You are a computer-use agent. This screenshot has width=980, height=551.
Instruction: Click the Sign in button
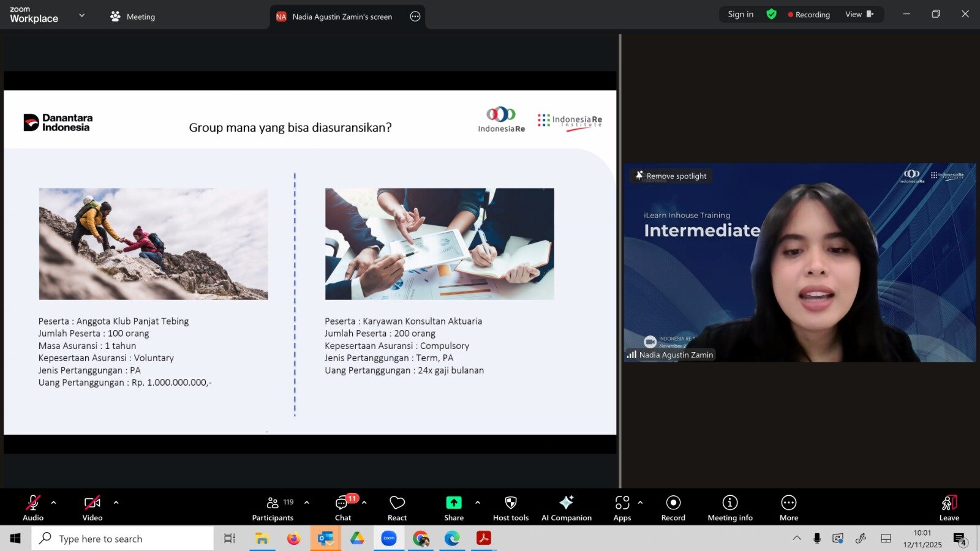tap(741, 15)
